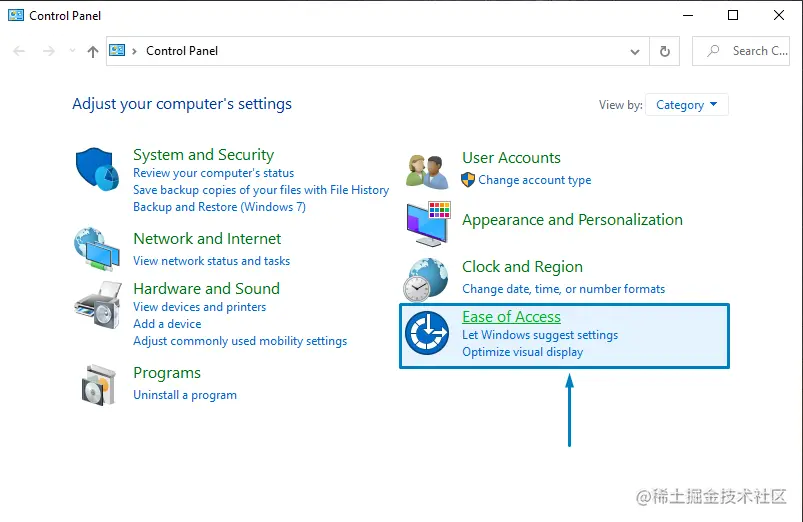This screenshot has width=803, height=522.
Task: Open the Network and Internet globe icon
Action: click(x=97, y=249)
